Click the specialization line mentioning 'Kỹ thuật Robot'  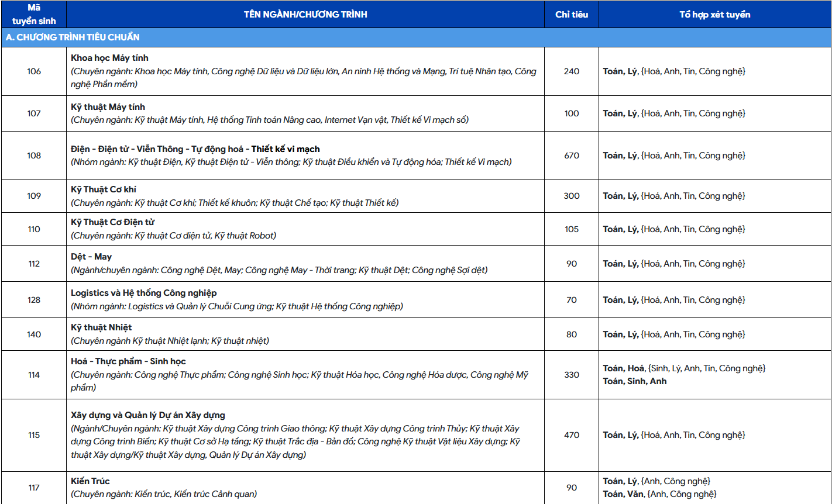pyautogui.click(x=173, y=236)
